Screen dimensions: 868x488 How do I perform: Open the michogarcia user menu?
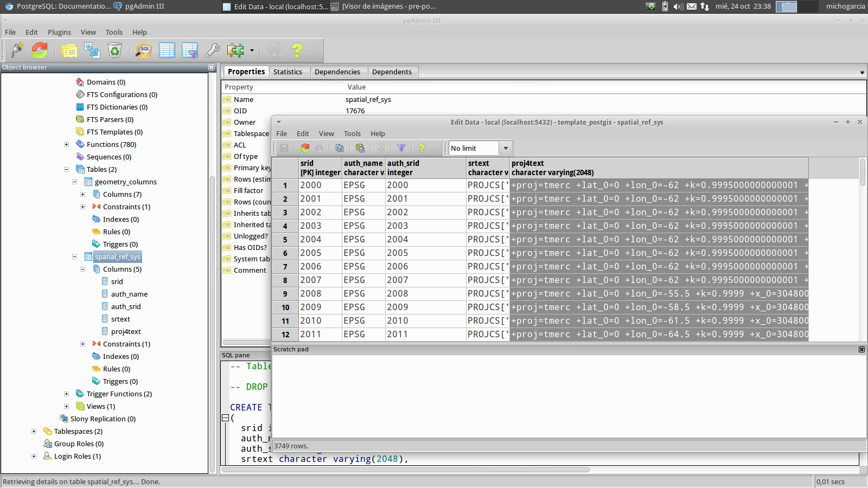point(845,7)
